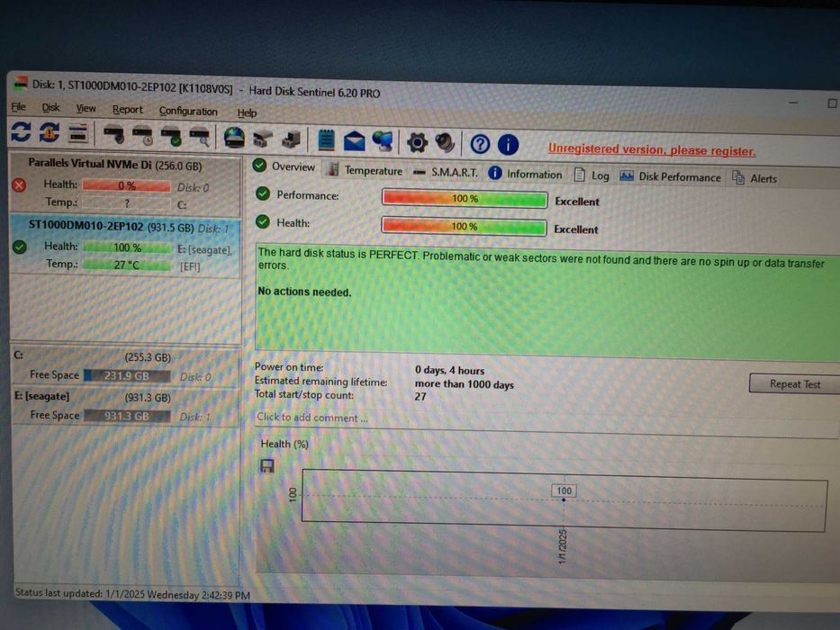Click the panel list view toolbar icon

pyautogui.click(x=78, y=134)
